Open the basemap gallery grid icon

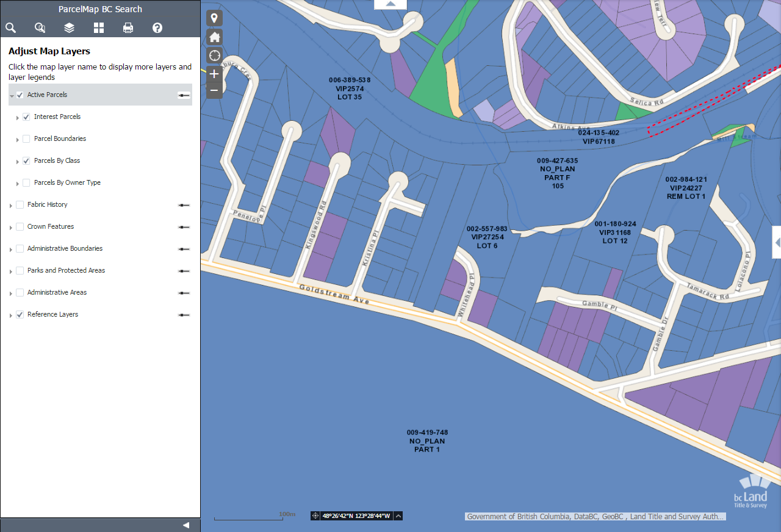pos(98,27)
